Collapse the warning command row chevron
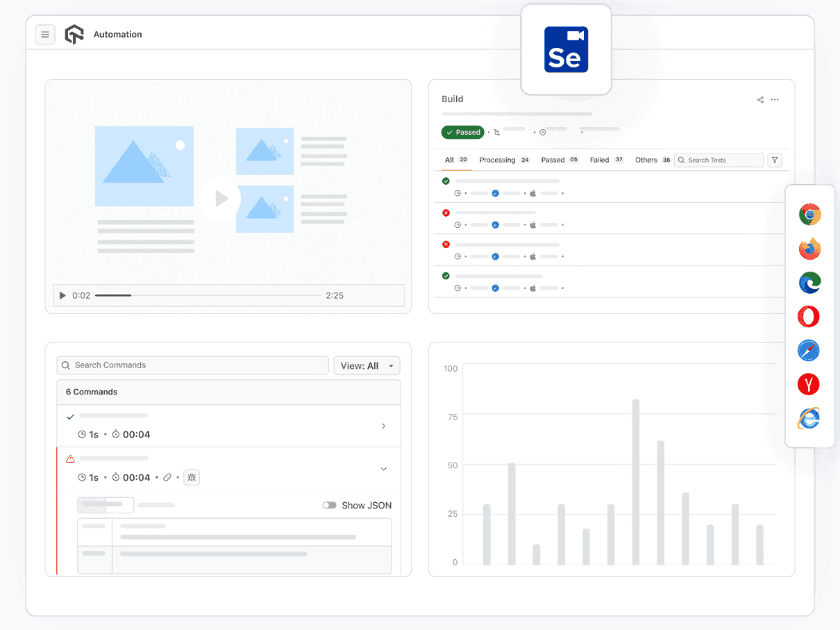 tap(383, 470)
